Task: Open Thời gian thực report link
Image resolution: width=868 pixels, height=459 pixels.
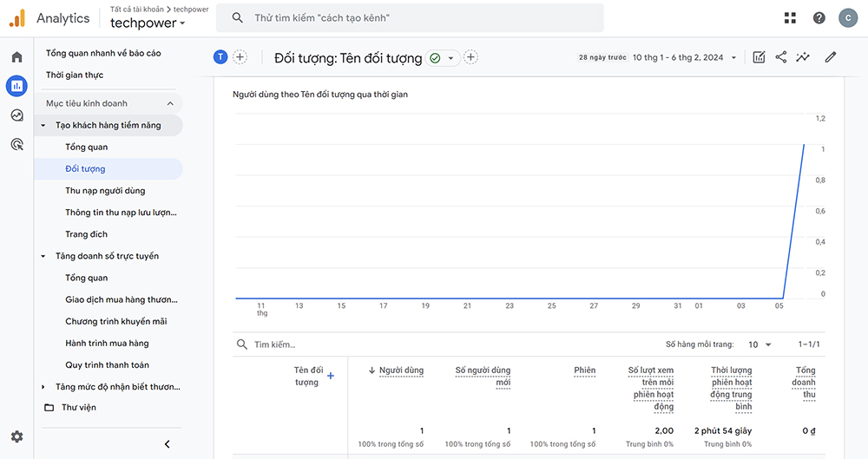Action: (x=76, y=75)
